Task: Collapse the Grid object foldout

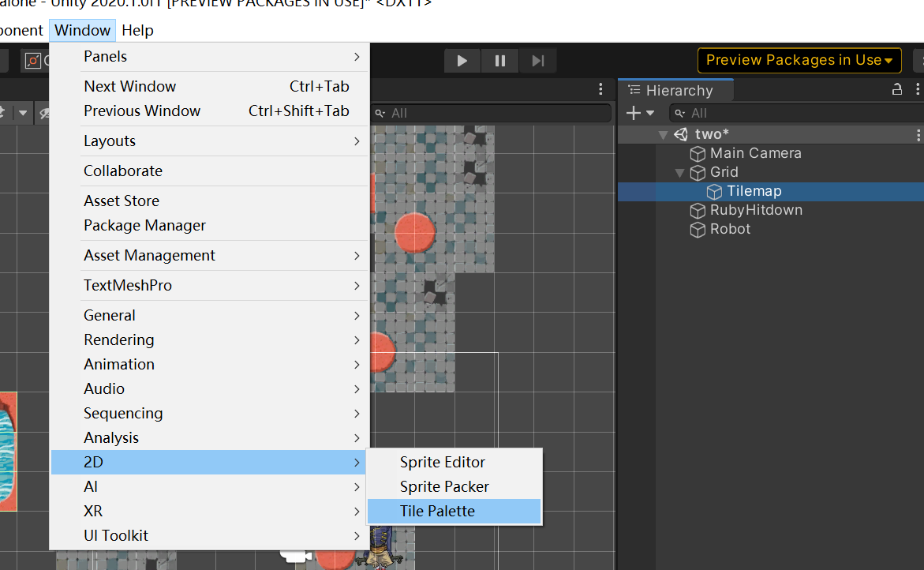Action: point(679,173)
